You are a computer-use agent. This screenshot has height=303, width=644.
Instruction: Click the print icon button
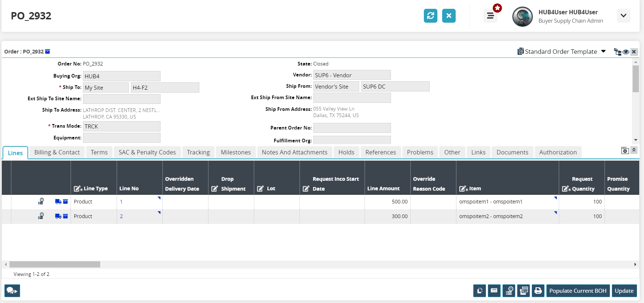click(538, 291)
